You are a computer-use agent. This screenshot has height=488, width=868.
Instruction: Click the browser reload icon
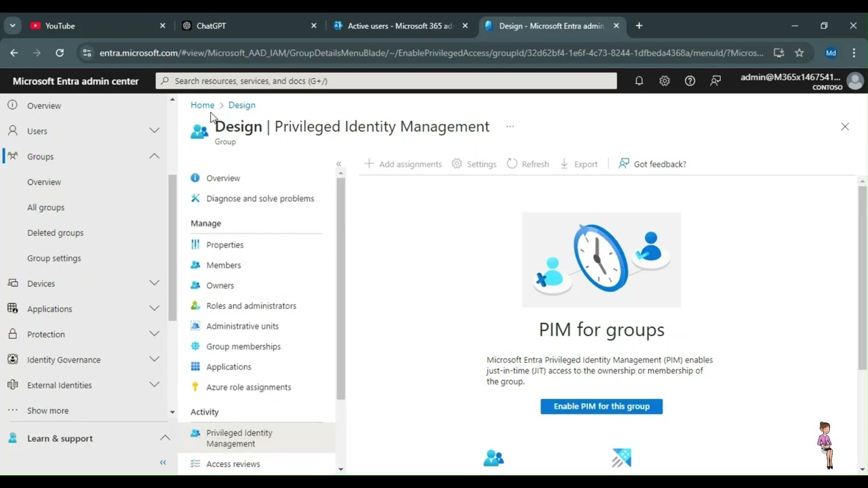(60, 53)
